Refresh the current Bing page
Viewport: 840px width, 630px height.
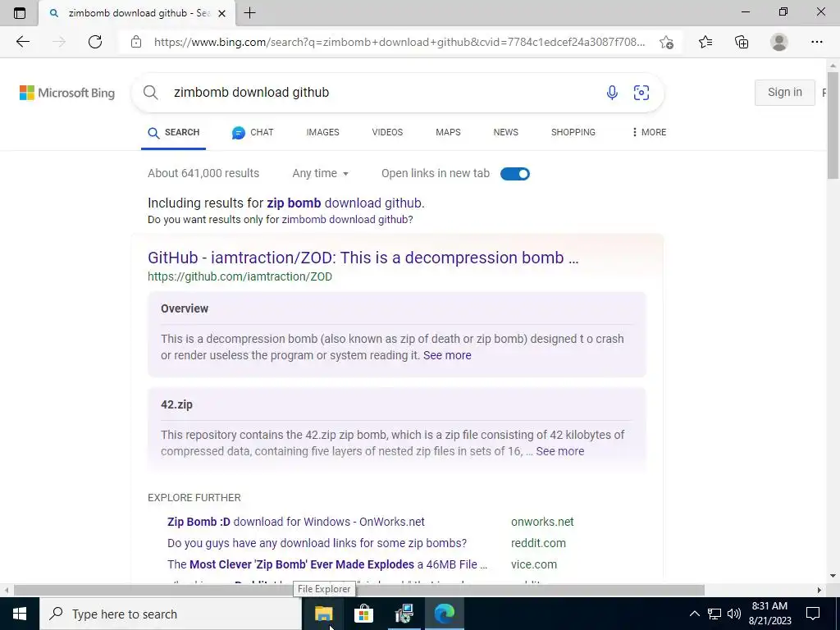95,42
